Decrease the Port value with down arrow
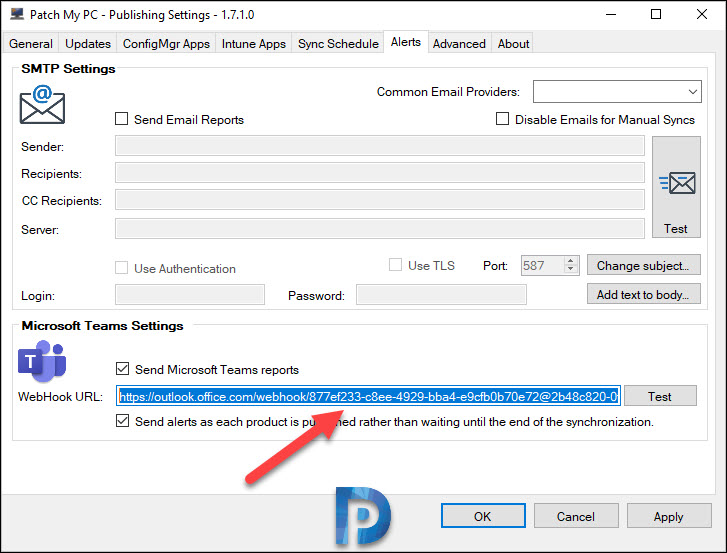Screen dimensions: 727x553 (571, 270)
